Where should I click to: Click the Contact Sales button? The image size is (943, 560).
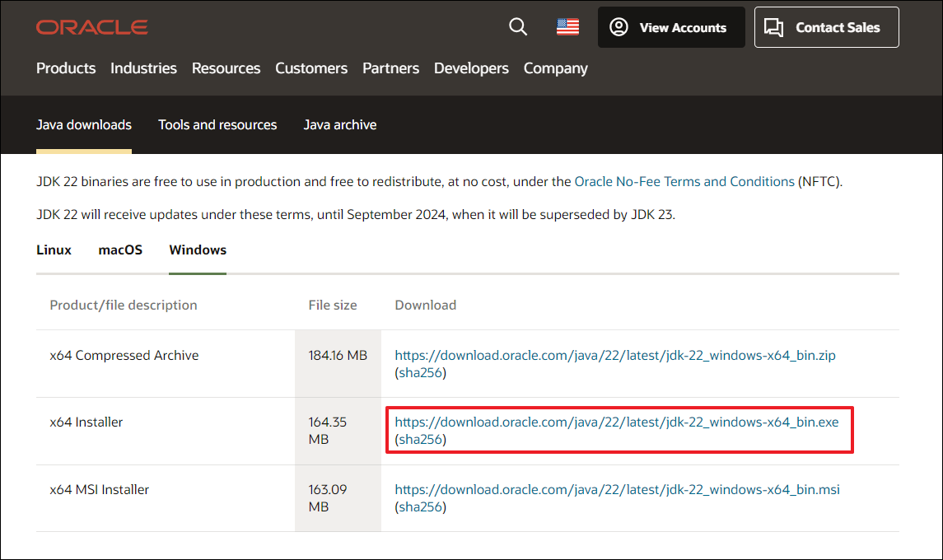[x=826, y=27]
